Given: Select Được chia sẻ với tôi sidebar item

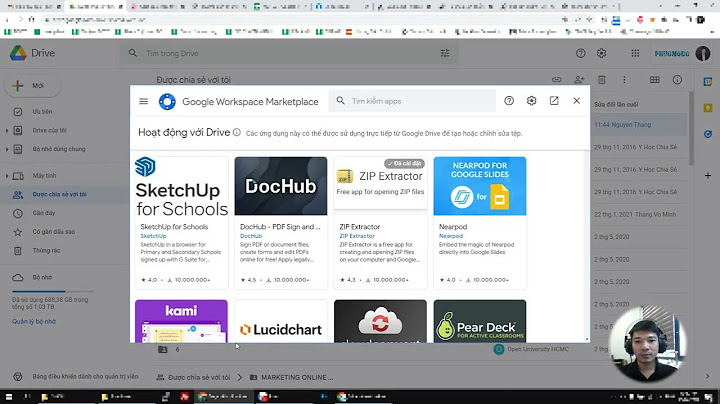Looking at the screenshot, I should [59, 194].
